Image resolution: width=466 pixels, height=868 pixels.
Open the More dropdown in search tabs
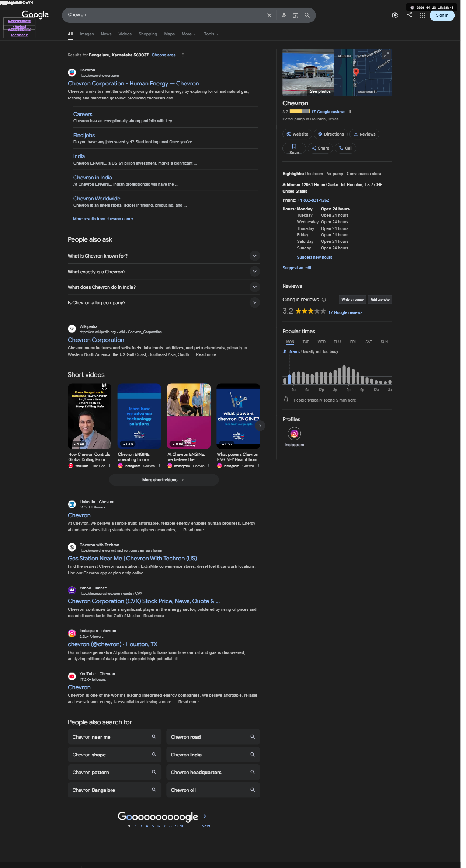click(189, 34)
